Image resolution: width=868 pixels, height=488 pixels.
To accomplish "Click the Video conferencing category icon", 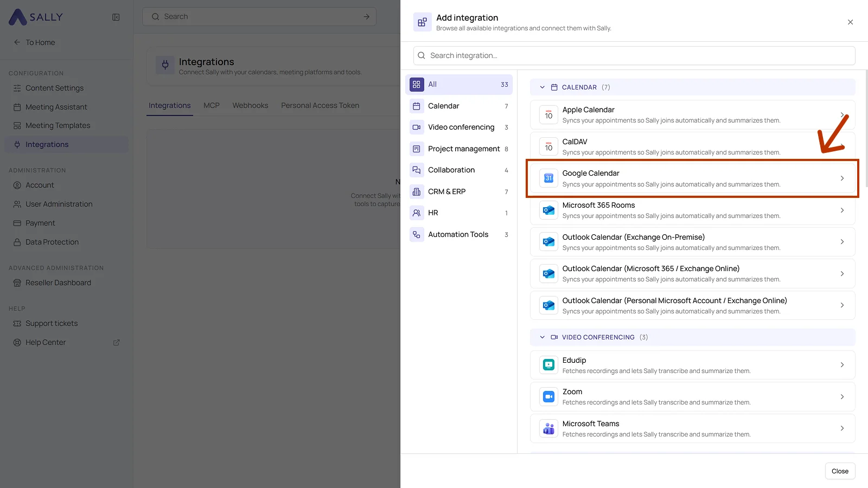I will [417, 127].
